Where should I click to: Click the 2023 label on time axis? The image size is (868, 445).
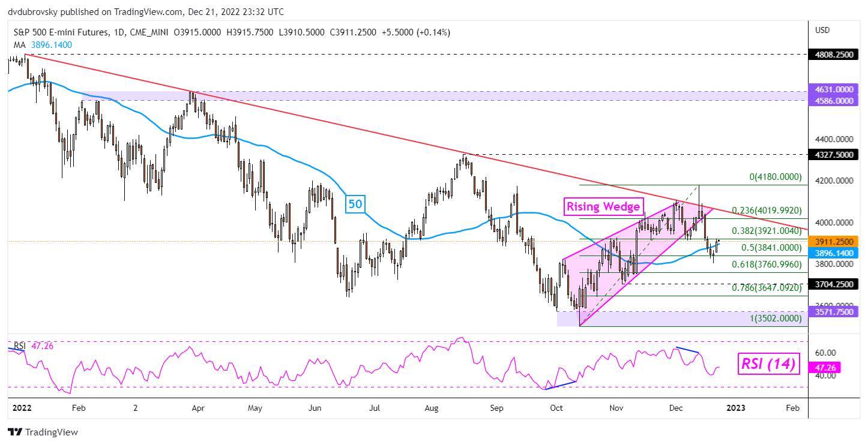[736, 408]
